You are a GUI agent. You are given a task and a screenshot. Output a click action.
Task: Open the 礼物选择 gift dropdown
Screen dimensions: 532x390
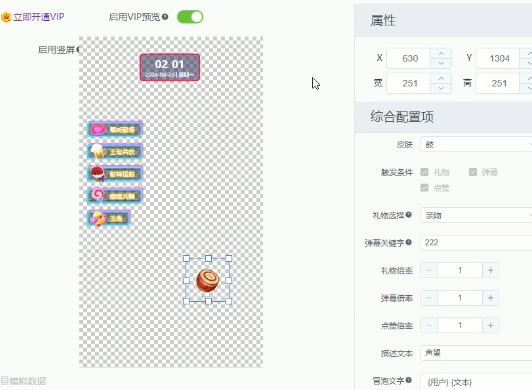pos(476,216)
